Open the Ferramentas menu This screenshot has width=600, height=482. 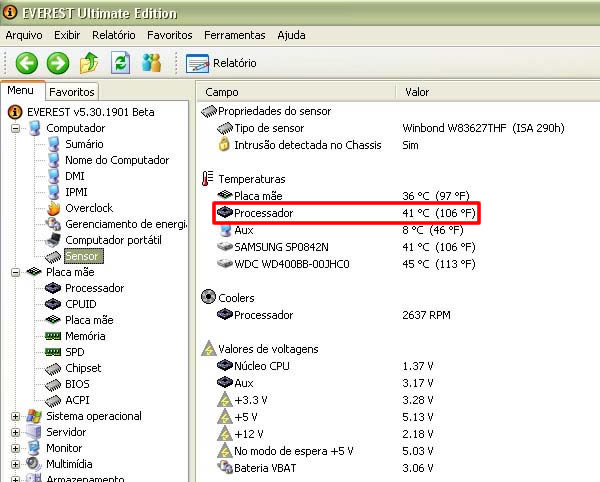coord(235,35)
